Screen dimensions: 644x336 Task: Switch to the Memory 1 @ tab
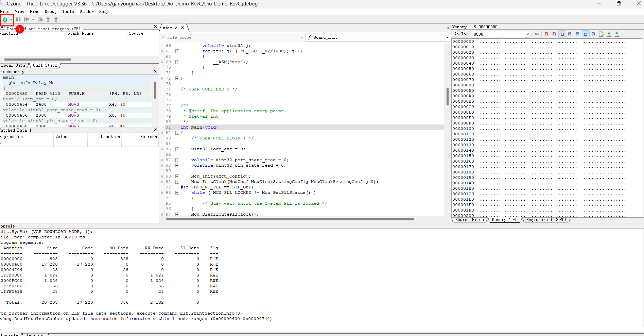point(504,220)
